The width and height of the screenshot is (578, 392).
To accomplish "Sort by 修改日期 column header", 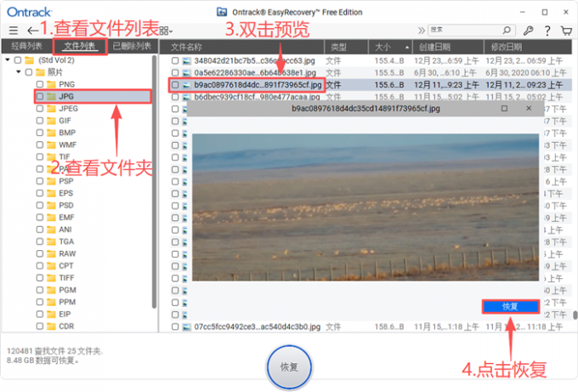I will [x=528, y=47].
